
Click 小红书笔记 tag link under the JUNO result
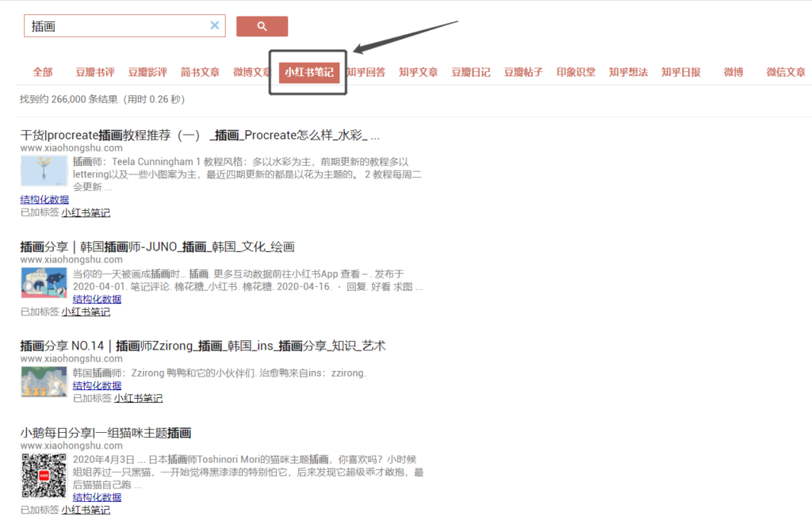tap(86, 312)
